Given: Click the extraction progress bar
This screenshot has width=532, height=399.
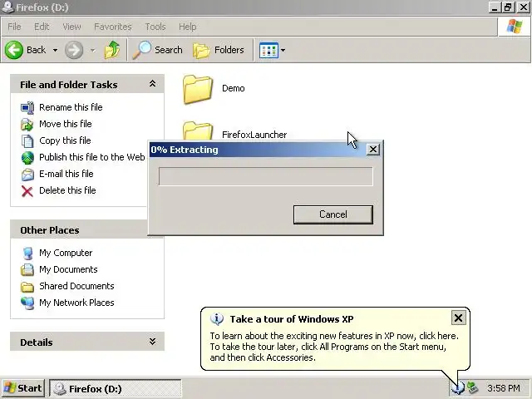Looking at the screenshot, I should [265, 176].
